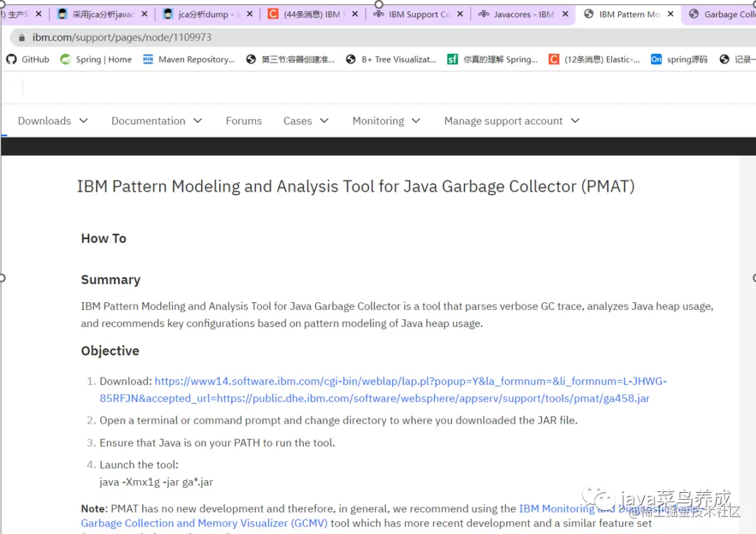This screenshot has width=756, height=534.
Task: Click 'java -Xmx1g -jar ga*.jar' command text
Action: pos(156,482)
